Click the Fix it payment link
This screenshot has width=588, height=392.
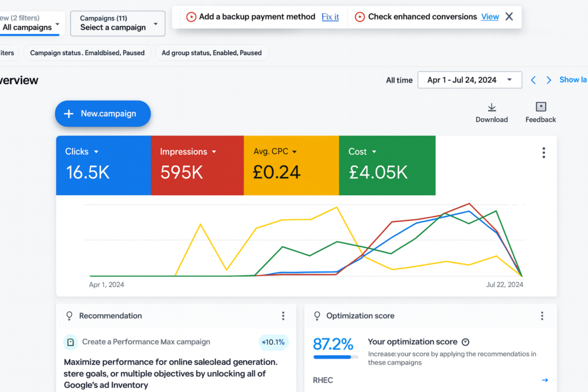(330, 17)
